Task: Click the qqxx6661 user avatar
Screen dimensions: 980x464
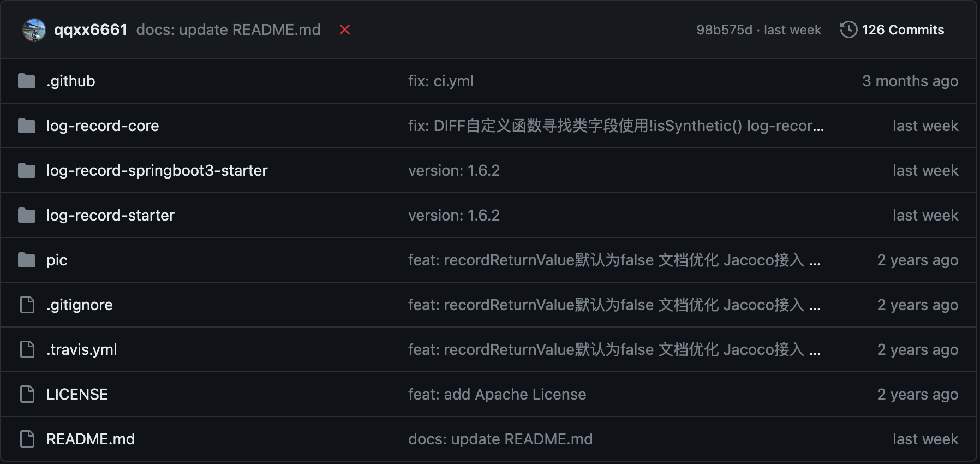Action: 34,30
